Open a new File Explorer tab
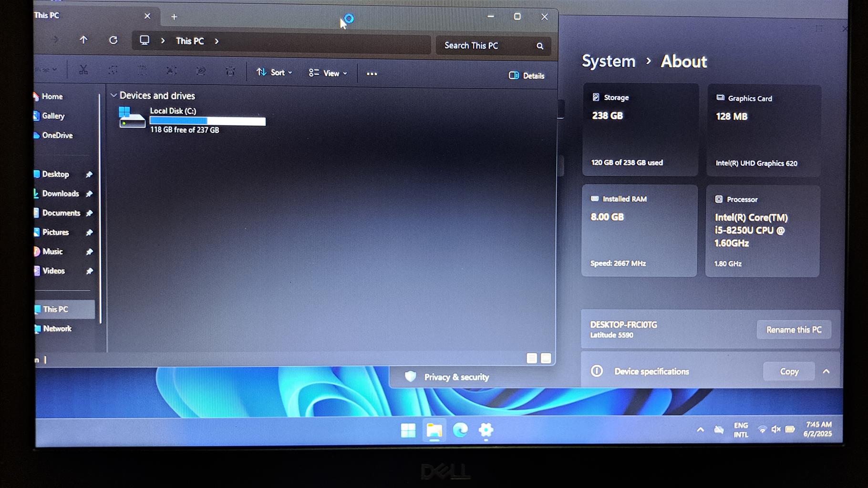The height and width of the screenshot is (488, 868). [x=175, y=17]
